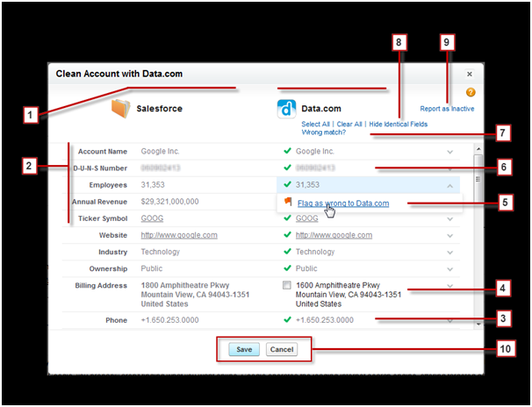Toggle the Industry Technology checkmark
This screenshot has height=407, width=532.
pos(287,251)
